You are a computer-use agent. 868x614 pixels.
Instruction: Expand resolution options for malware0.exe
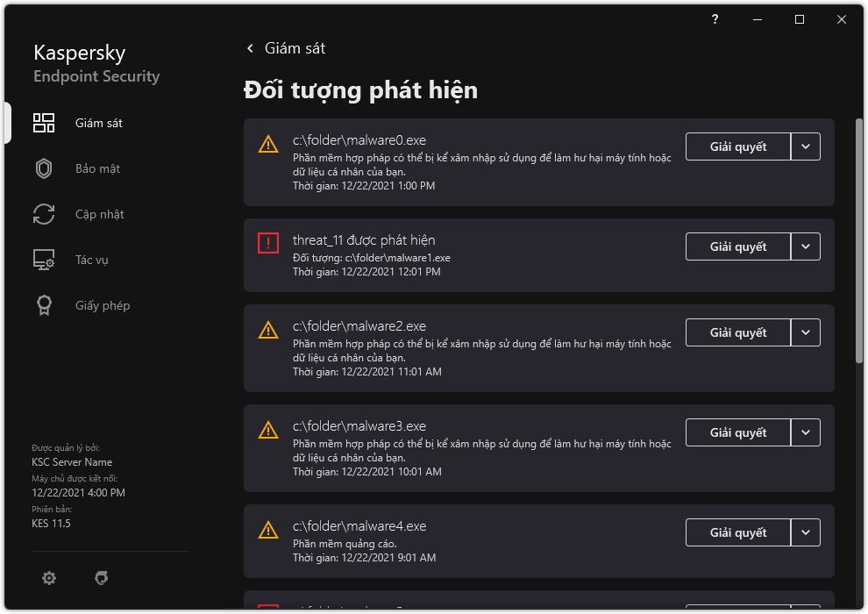[806, 146]
